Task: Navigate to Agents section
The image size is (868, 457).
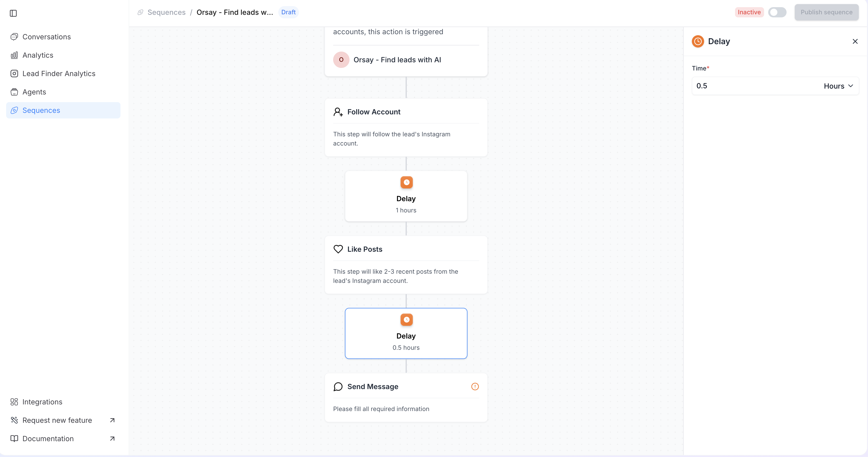Action: click(34, 92)
